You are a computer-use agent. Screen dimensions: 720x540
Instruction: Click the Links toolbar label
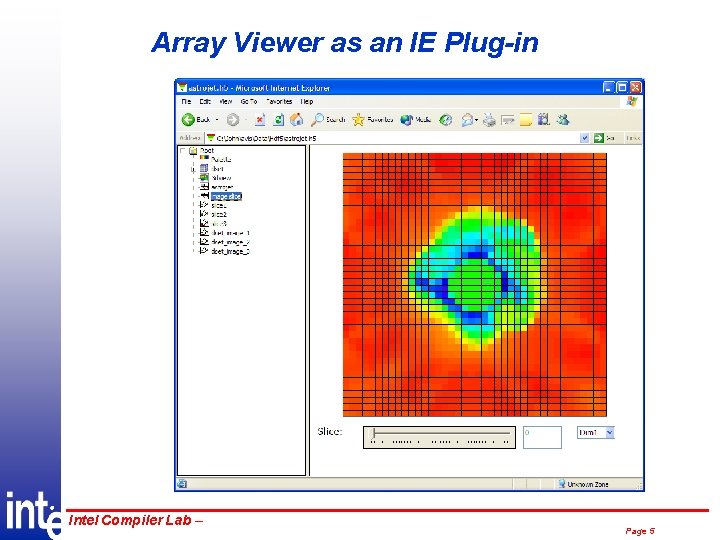point(633,138)
